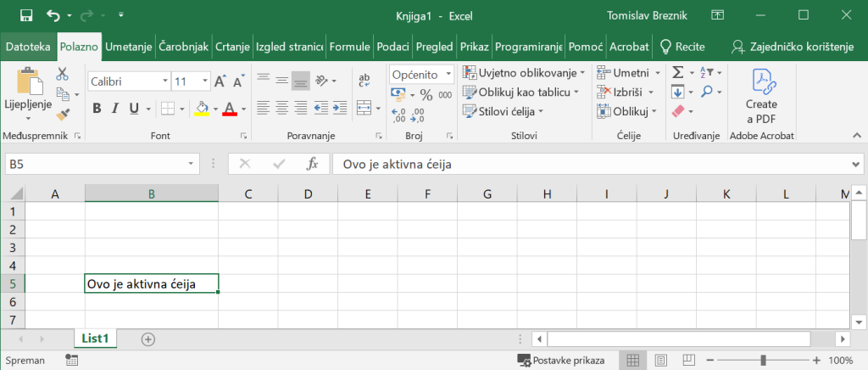
Task: Click the List1 sheet tab
Action: click(96, 338)
